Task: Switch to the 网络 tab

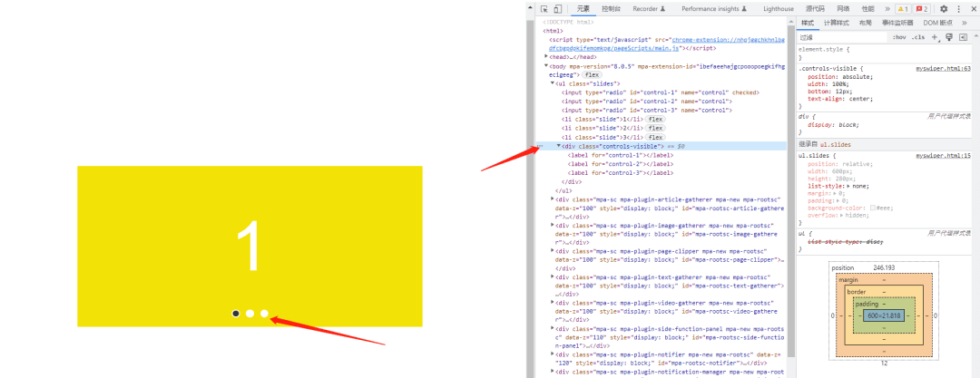Action: pyautogui.click(x=843, y=9)
